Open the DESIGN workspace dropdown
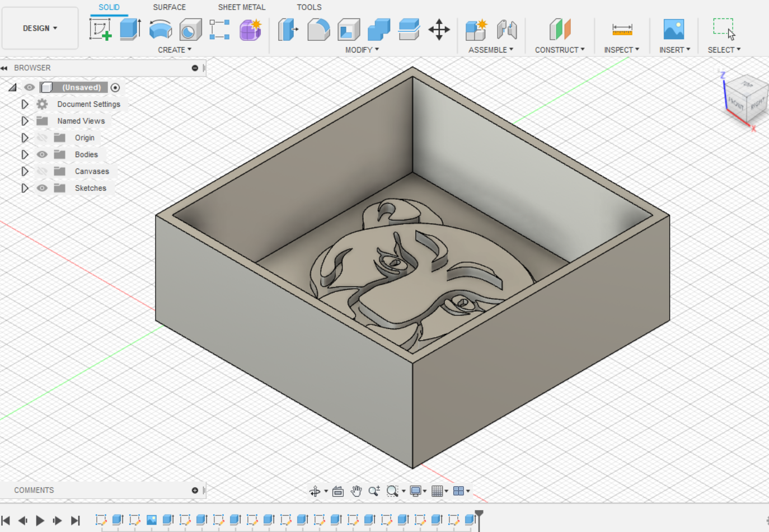Viewport: 769px width, 532px height. point(40,28)
